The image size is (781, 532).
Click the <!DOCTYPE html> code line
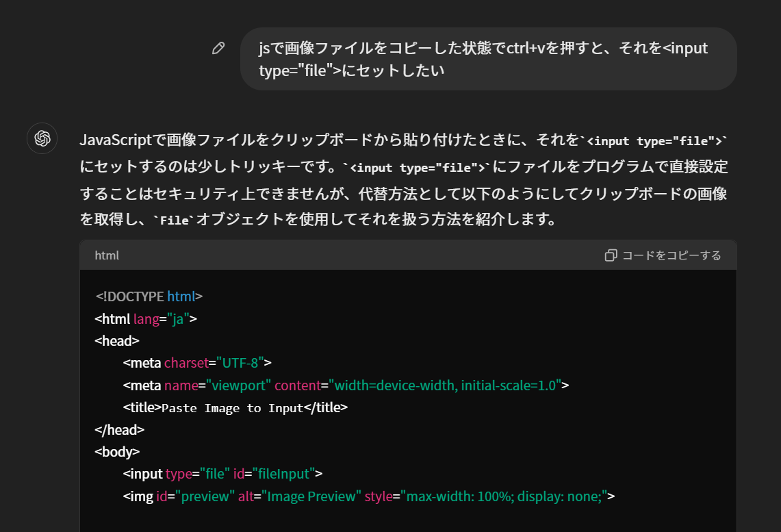(x=149, y=296)
